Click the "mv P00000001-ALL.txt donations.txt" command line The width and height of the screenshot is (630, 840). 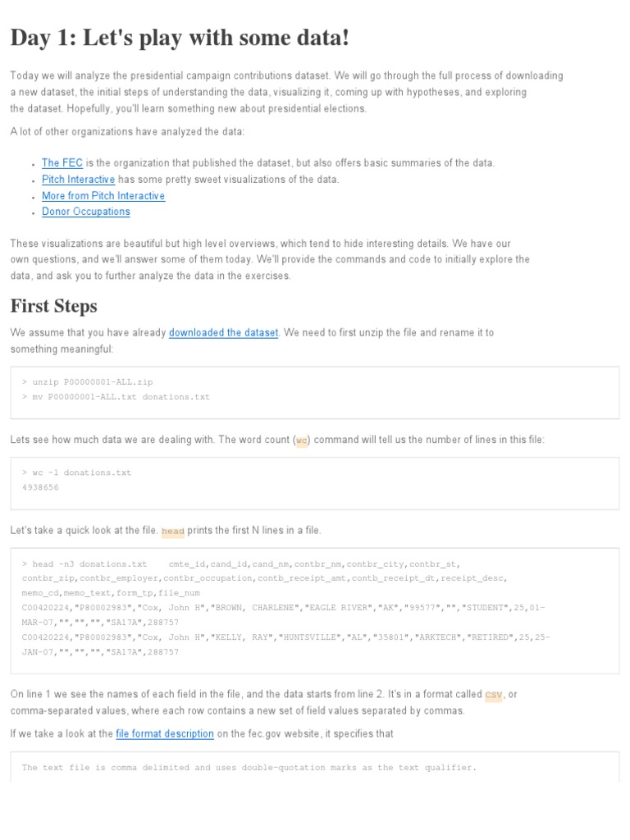[x=116, y=397]
